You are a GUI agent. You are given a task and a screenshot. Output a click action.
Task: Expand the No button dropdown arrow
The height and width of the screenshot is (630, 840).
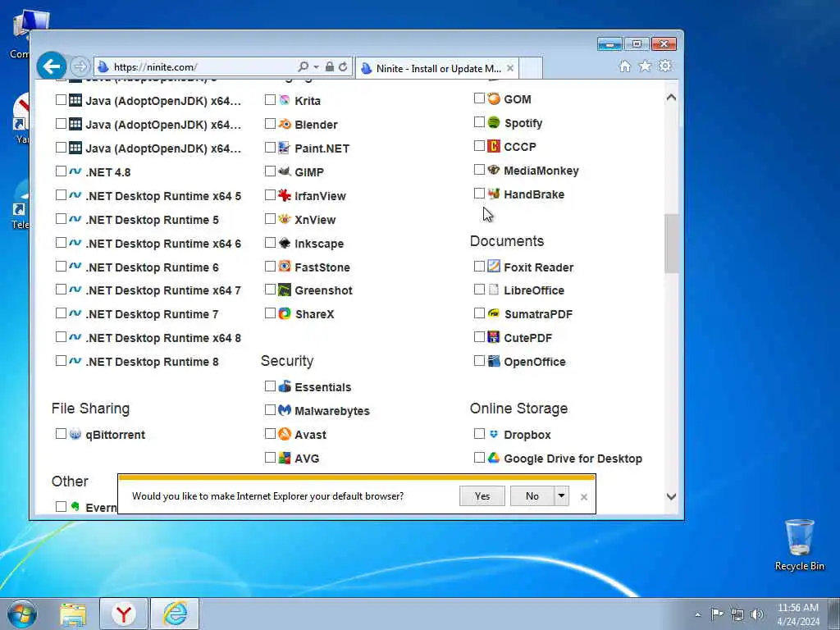[x=561, y=495]
